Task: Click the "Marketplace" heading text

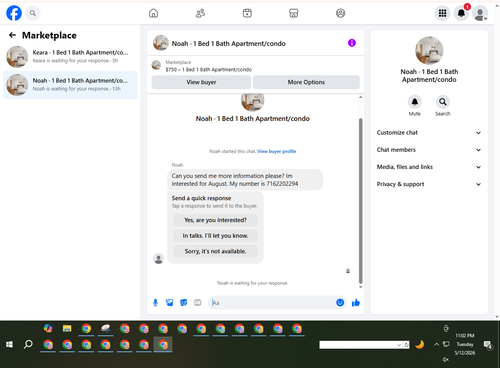Action: [49, 35]
